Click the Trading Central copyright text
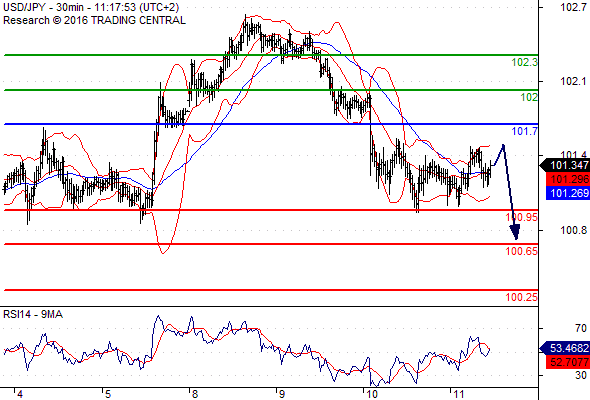Viewport: 590px width, 400px height. (94, 20)
